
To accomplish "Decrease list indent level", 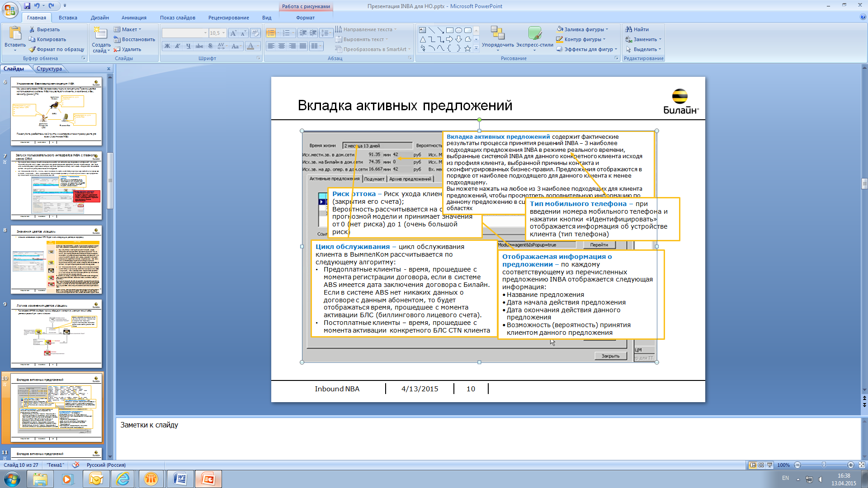I will tap(303, 33).
